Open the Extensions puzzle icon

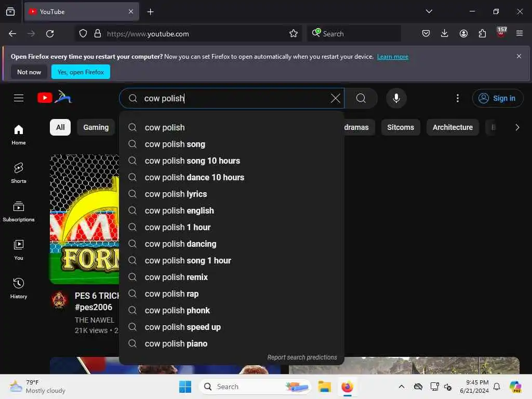click(x=482, y=33)
